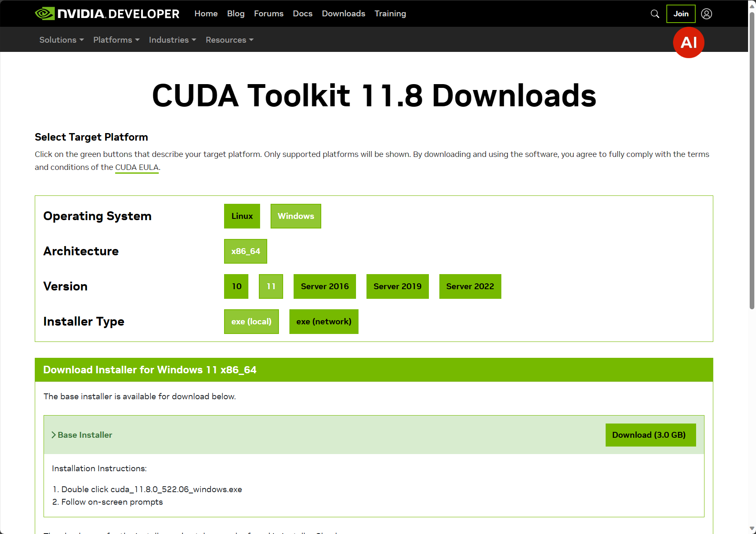Open the CUDA EULA link

(137, 167)
